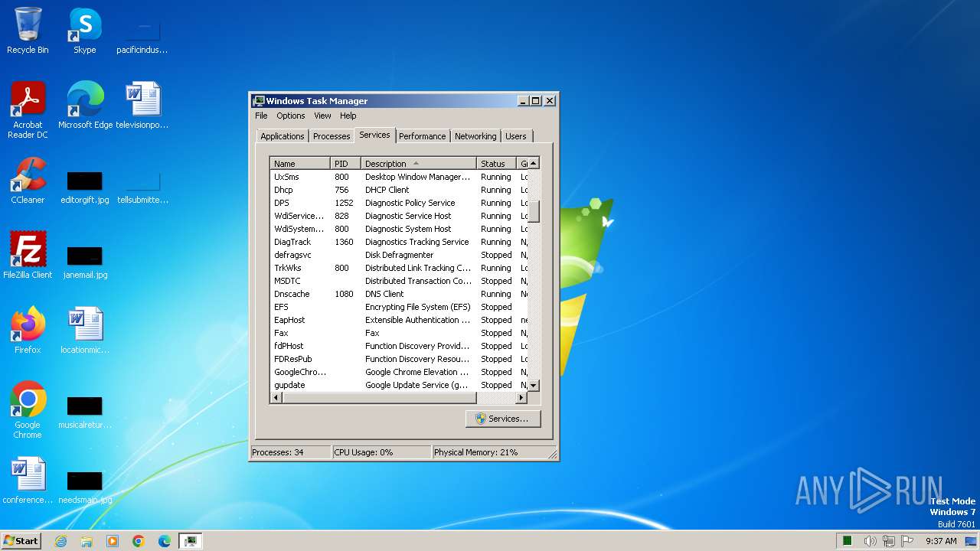
Task: Click the services list scroll down arrow
Action: coord(534,386)
